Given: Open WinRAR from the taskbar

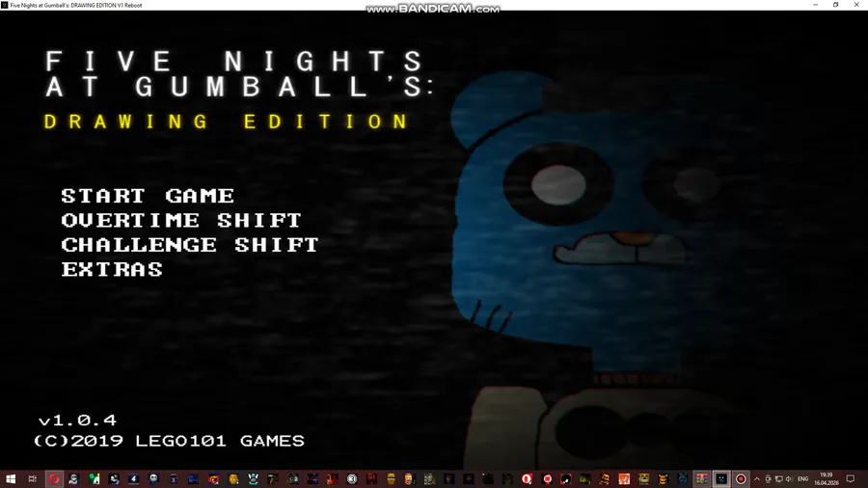Looking at the screenshot, I should (701, 479).
